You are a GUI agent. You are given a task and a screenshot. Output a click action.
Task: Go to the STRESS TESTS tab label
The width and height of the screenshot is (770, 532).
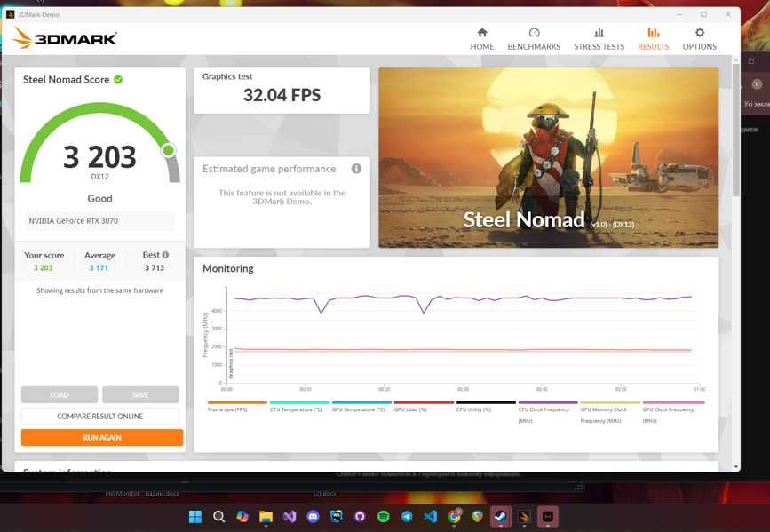(x=599, y=47)
